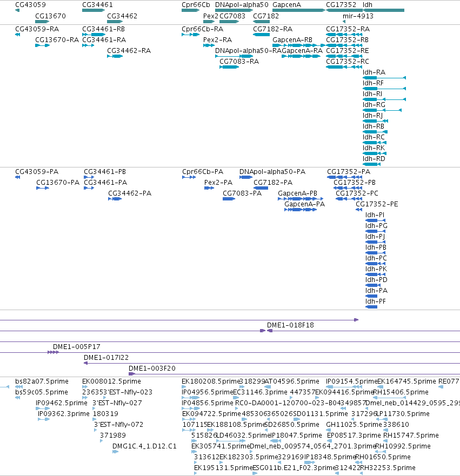This screenshot has height=476, width=460.
Task: Select the EK180208.5prime EST label
Action: tap(211, 381)
